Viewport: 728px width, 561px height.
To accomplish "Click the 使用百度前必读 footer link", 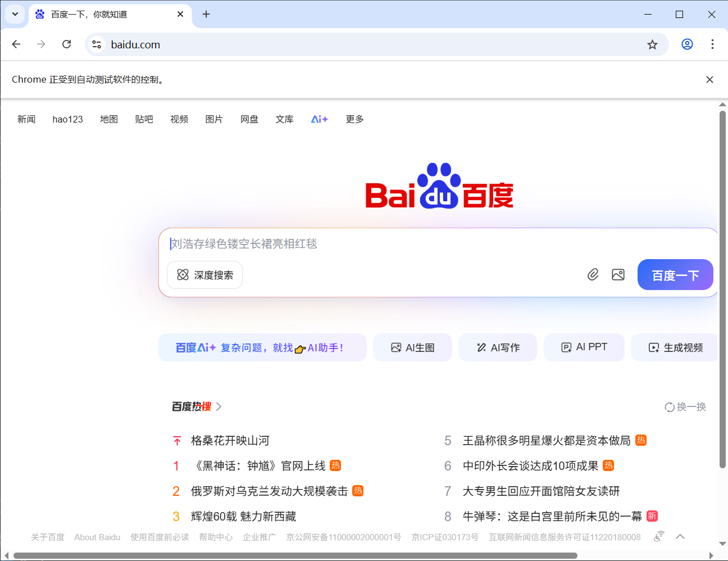I will pos(160,537).
